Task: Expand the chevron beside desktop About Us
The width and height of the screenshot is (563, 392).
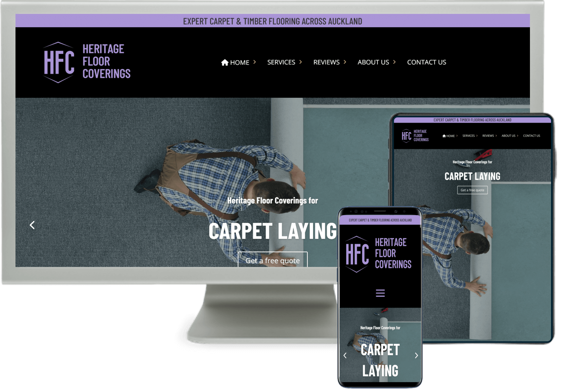Action: click(x=394, y=62)
